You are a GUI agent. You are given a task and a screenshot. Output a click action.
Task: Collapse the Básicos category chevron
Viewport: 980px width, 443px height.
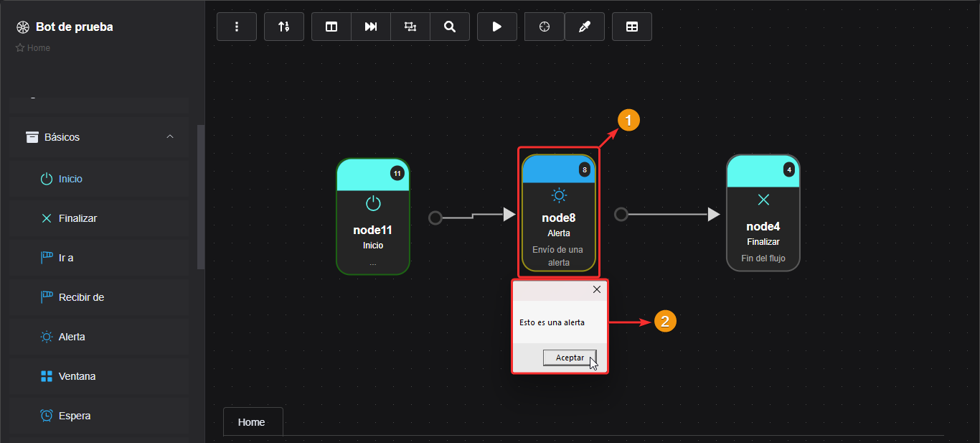[x=170, y=136]
